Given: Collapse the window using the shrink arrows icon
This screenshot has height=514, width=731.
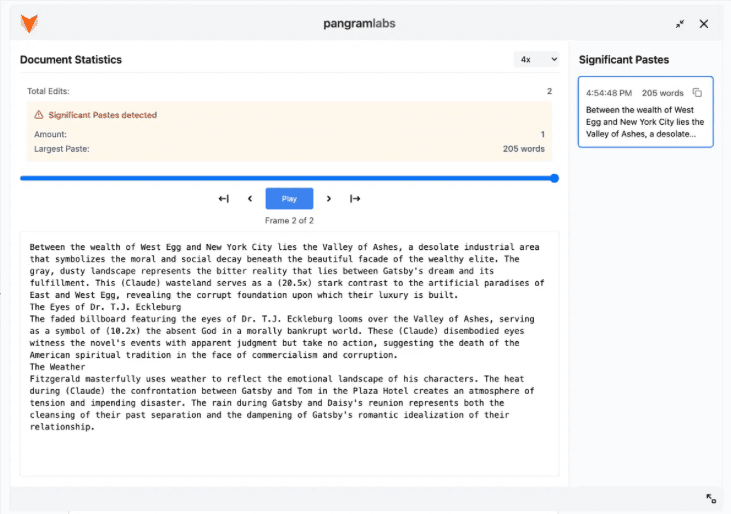Looking at the screenshot, I should [x=680, y=24].
